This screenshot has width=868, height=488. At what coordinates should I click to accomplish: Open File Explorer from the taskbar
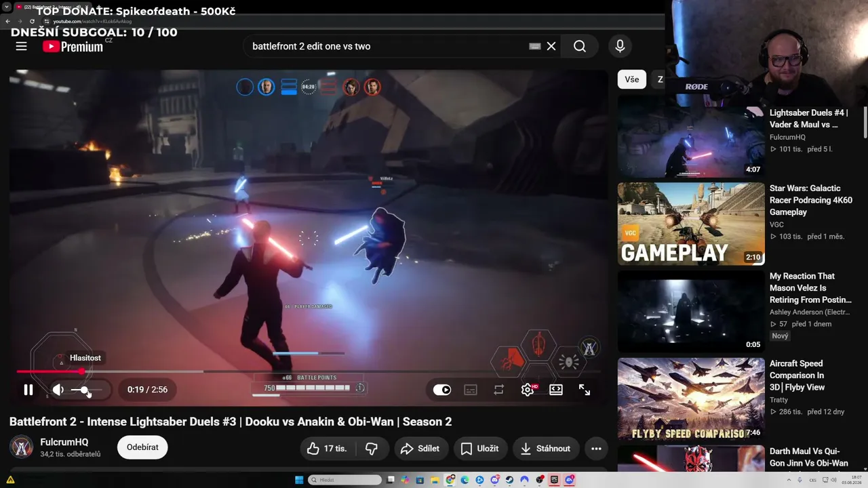coord(435,480)
